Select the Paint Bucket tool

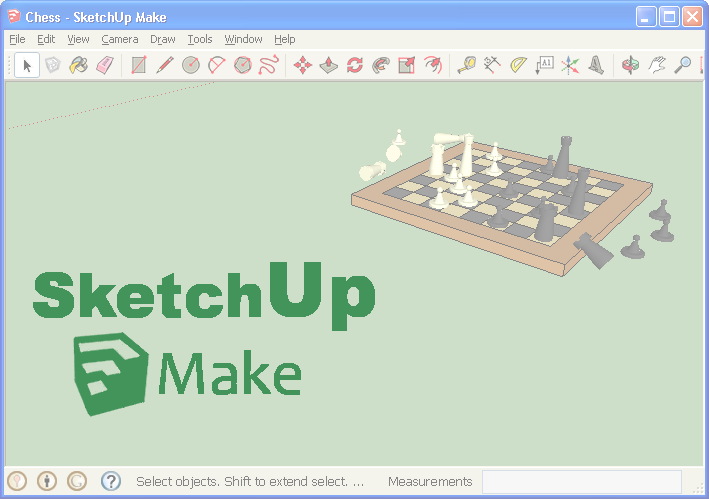coord(78,65)
